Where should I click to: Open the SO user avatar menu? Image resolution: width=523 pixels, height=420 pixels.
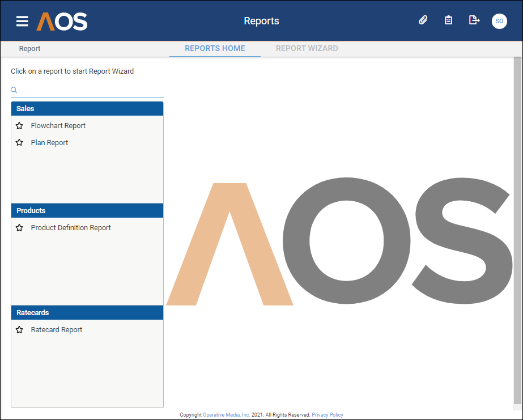click(499, 21)
